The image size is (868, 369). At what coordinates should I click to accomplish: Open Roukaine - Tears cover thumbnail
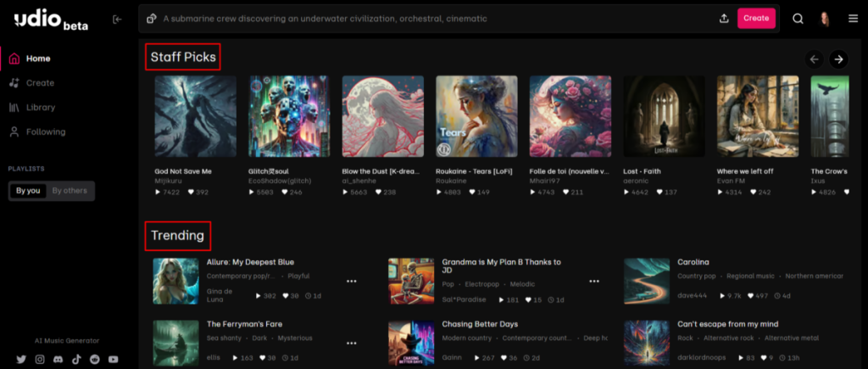click(x=476, y=116)
